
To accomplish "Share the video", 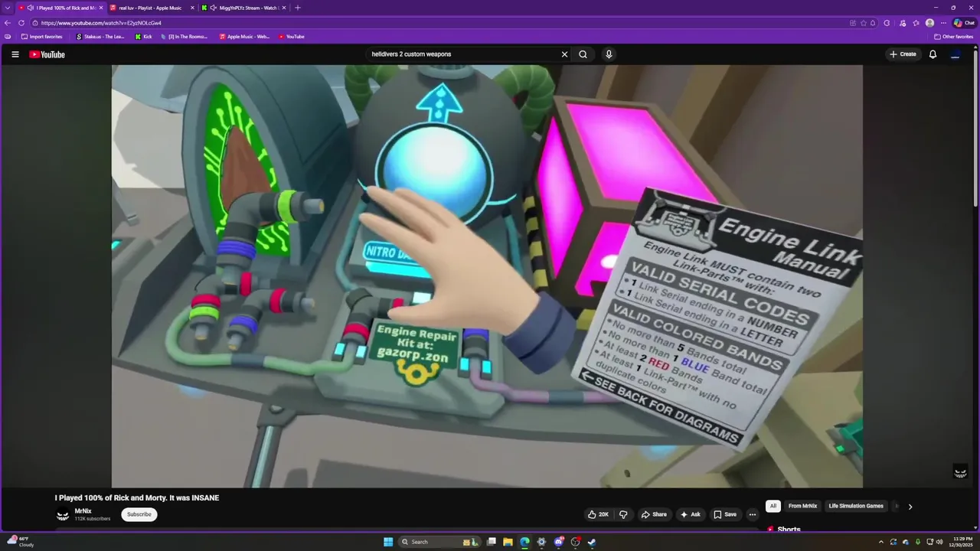I will [x=654, y=514].
